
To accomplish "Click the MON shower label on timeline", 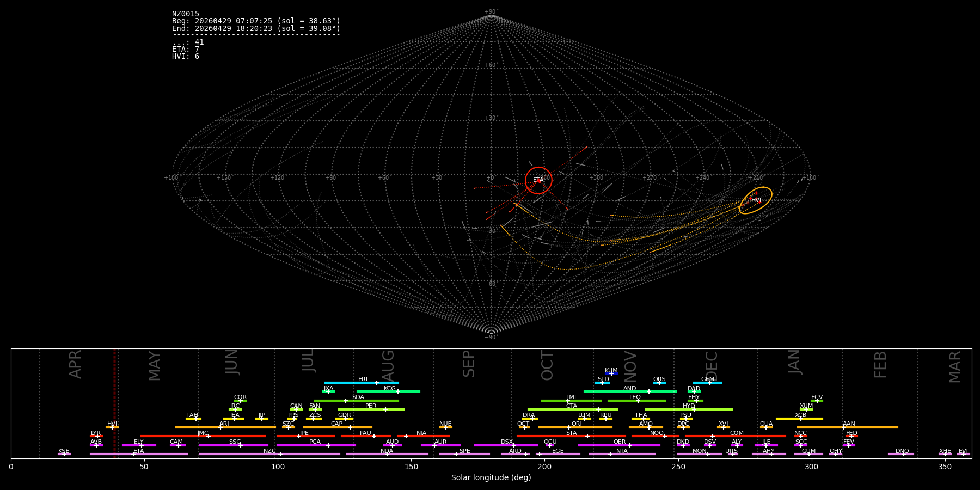I will 700,451.
